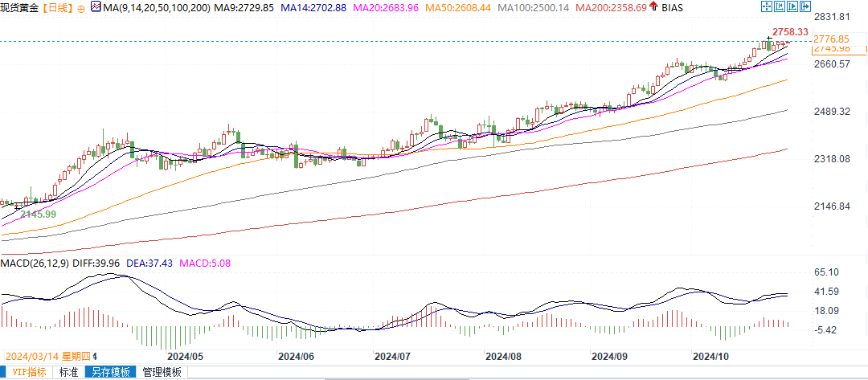Click the orange circle icon beside 日线
Screen dimensions: 868x380
[x=81, y=8]
